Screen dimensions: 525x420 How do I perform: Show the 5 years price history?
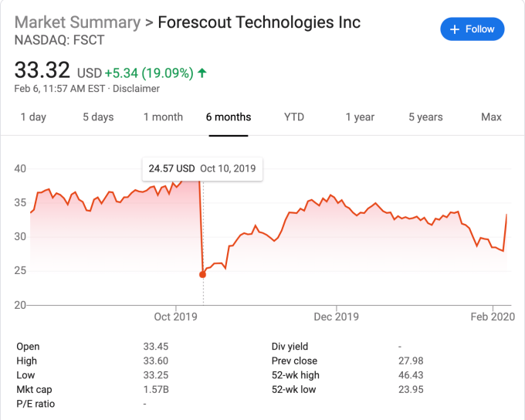click(x=425, y=117)
